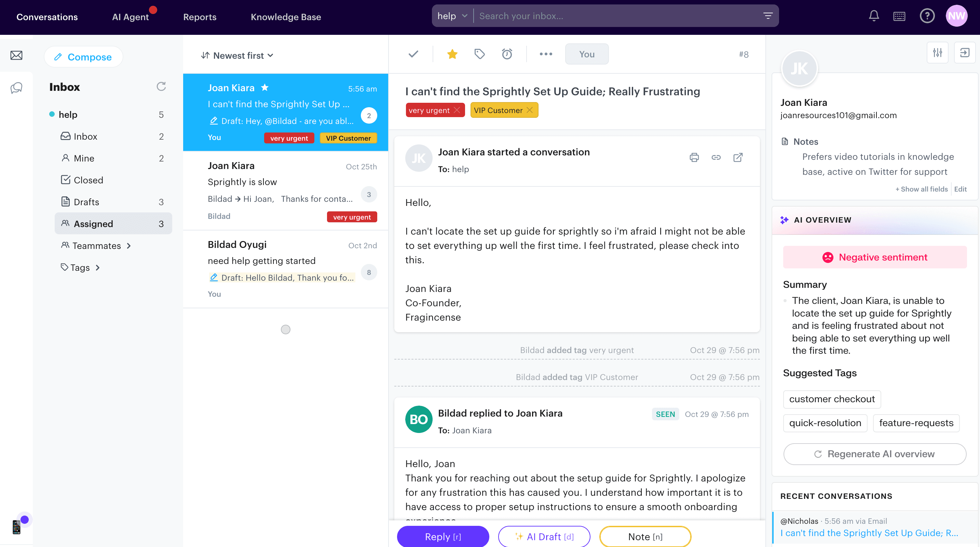Open help with the question mark icon

pos(927,16)
